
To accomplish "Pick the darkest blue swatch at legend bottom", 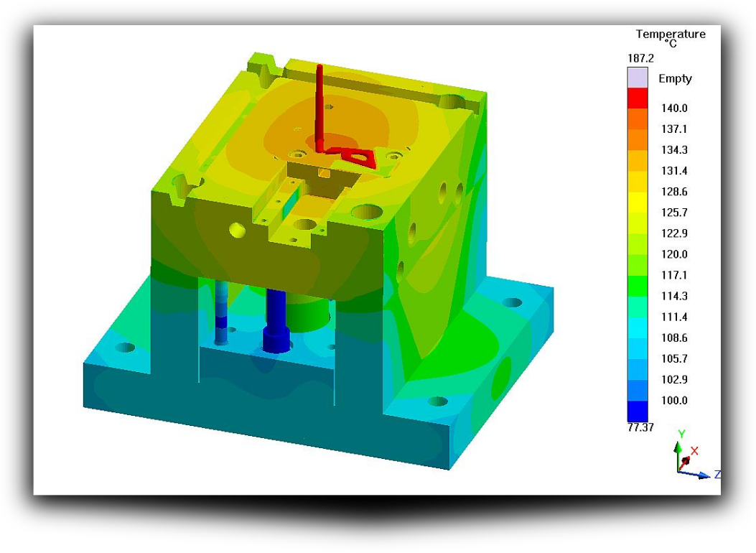I will [637, 411].
